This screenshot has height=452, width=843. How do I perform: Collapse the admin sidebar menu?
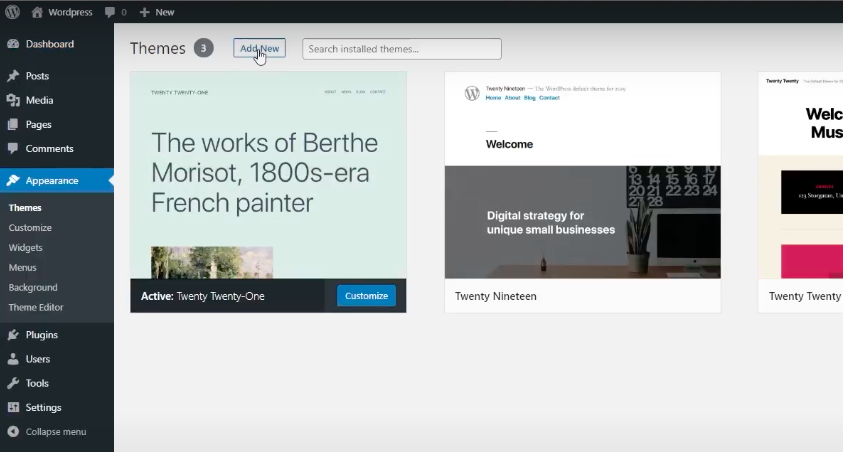point(47,432)
